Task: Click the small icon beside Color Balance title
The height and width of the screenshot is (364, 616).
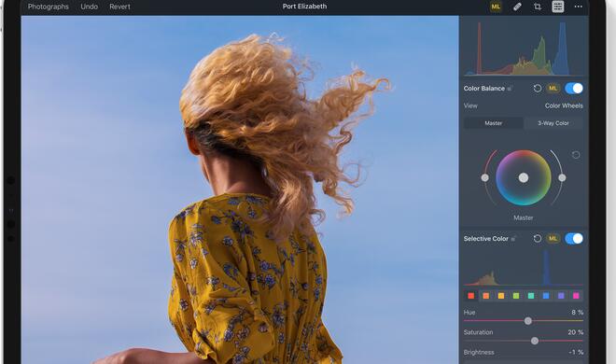Action: click(510, 89)
